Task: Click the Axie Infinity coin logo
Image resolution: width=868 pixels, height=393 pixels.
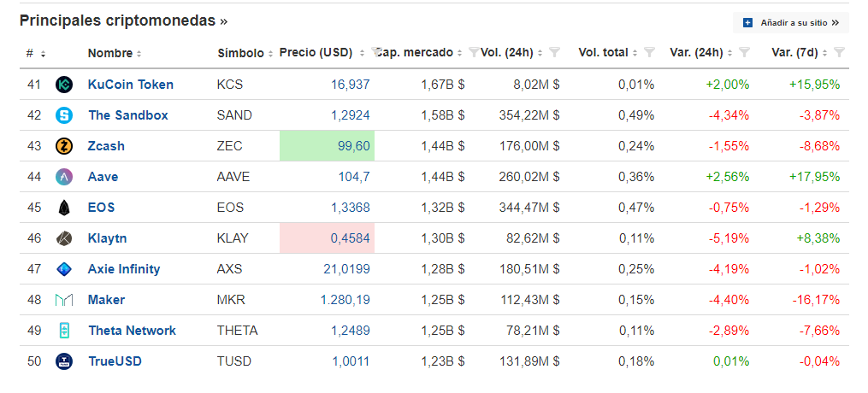Action: click(64, 269)
